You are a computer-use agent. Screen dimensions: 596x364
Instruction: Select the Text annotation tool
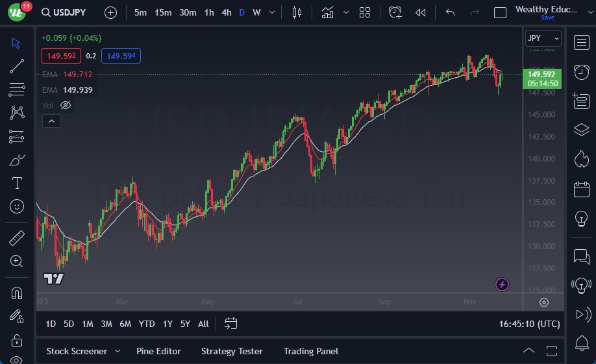click(x=17, y=183)
